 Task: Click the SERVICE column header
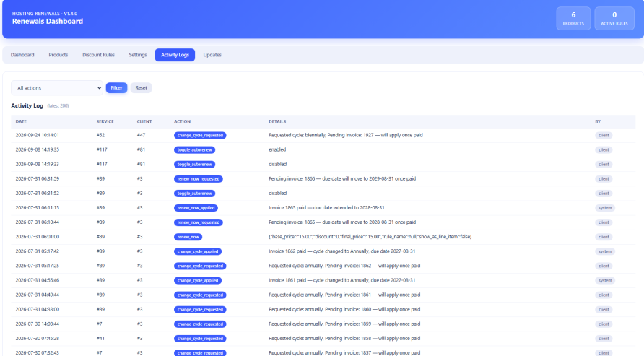tap(105, 121)
